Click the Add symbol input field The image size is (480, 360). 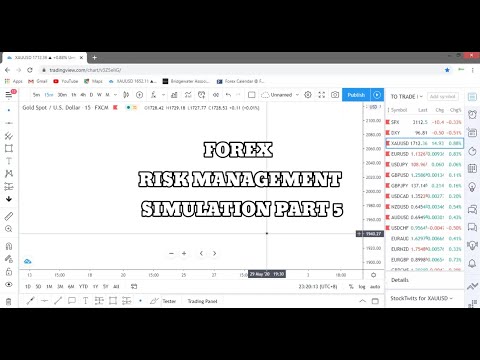(x=442, y=97)
